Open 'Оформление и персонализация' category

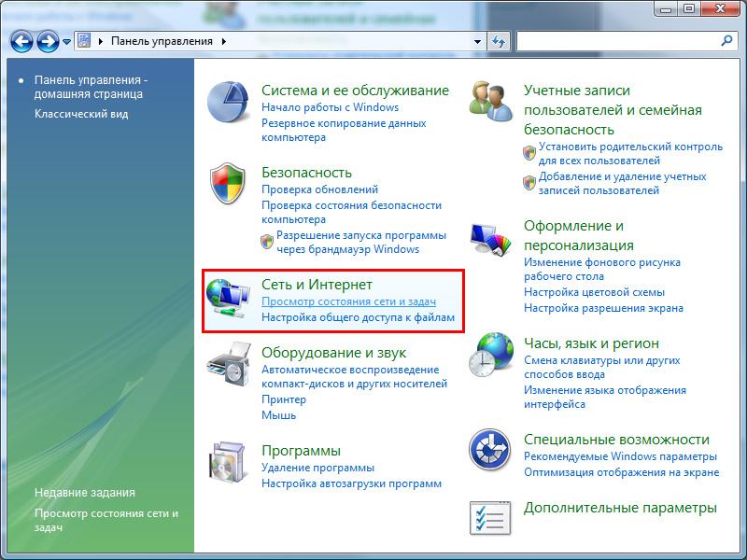tap(578, 235)
